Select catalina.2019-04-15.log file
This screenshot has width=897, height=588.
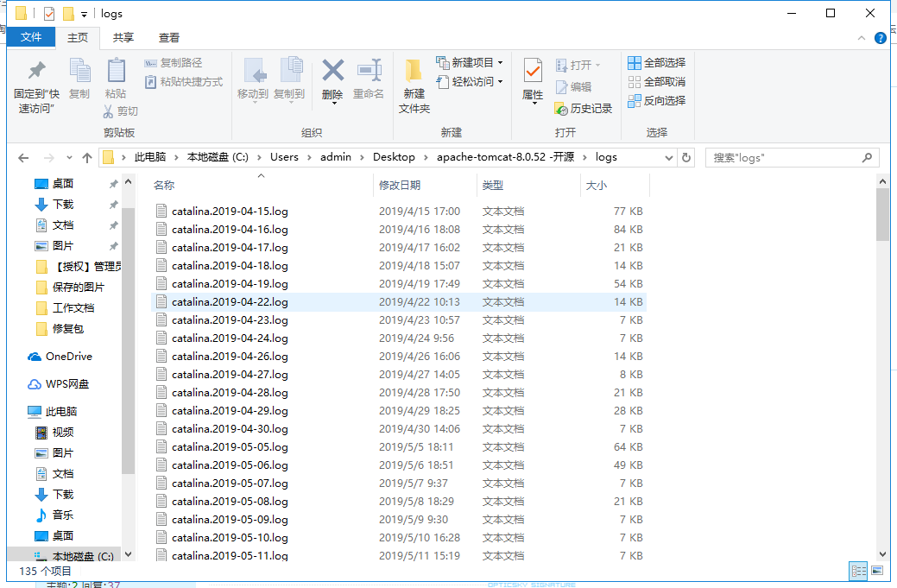click(399, 211)
